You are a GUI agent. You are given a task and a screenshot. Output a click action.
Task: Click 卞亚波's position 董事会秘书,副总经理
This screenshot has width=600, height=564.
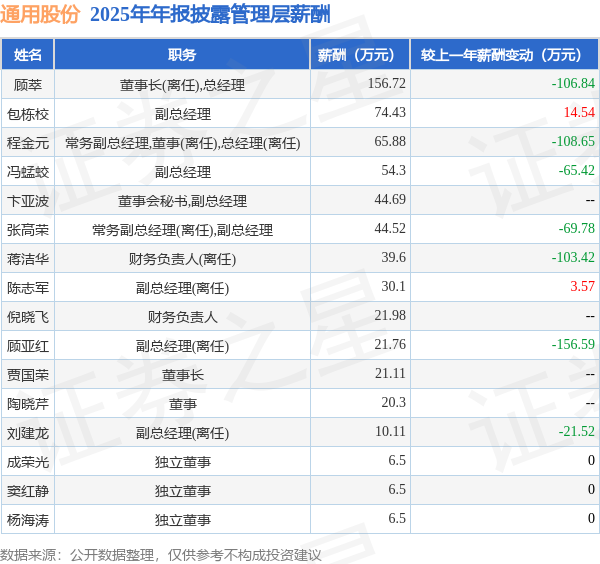point(182,201)
